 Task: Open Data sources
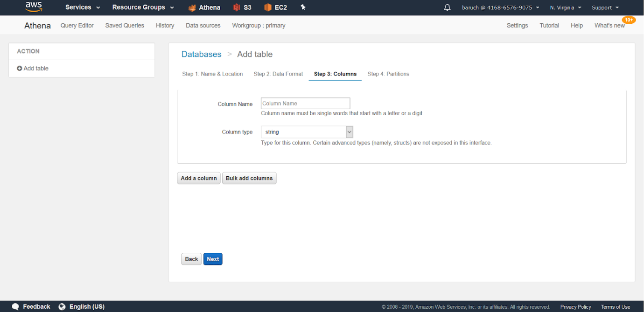click(203, 26)
